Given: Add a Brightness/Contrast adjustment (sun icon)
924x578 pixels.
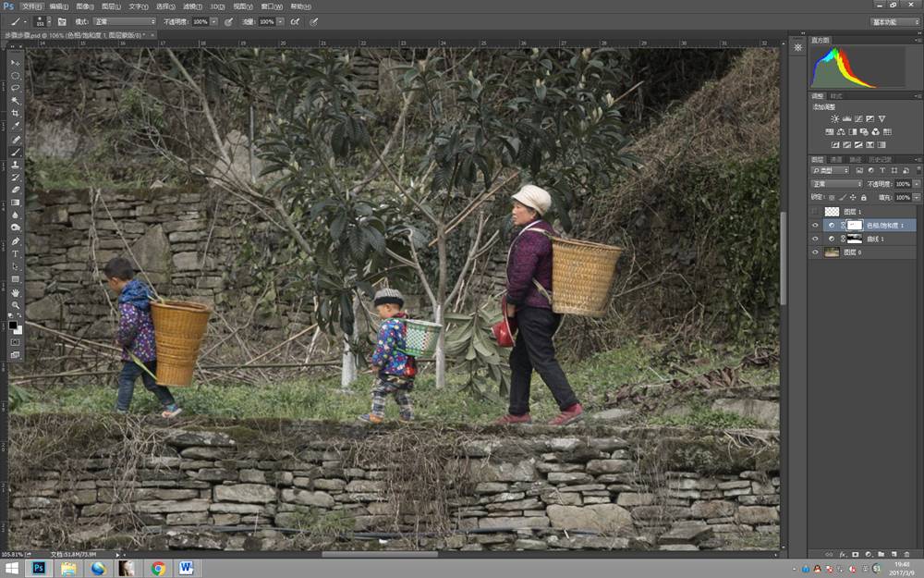Looking at the screenshot, I should (x=834, y=119).
